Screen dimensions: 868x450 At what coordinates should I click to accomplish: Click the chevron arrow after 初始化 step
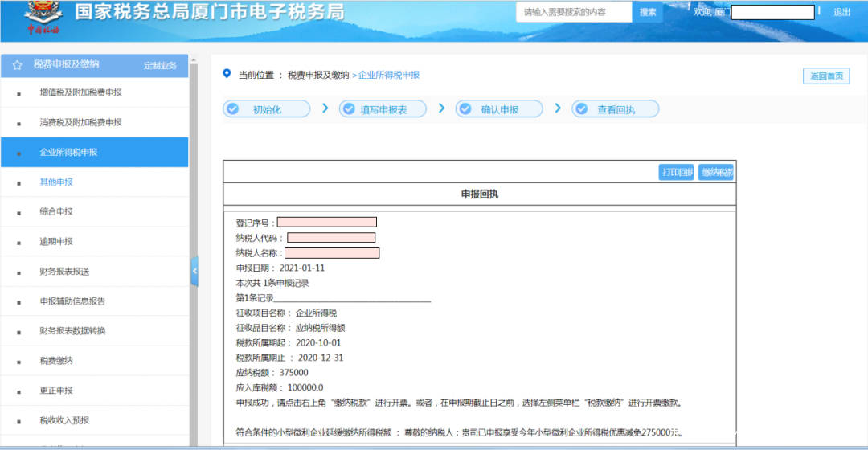325,108
